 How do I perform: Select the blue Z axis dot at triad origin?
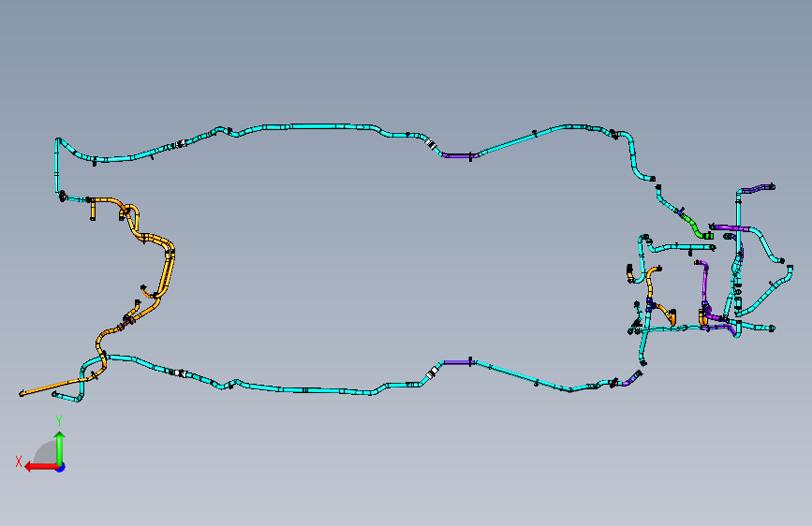click(61, 468)
